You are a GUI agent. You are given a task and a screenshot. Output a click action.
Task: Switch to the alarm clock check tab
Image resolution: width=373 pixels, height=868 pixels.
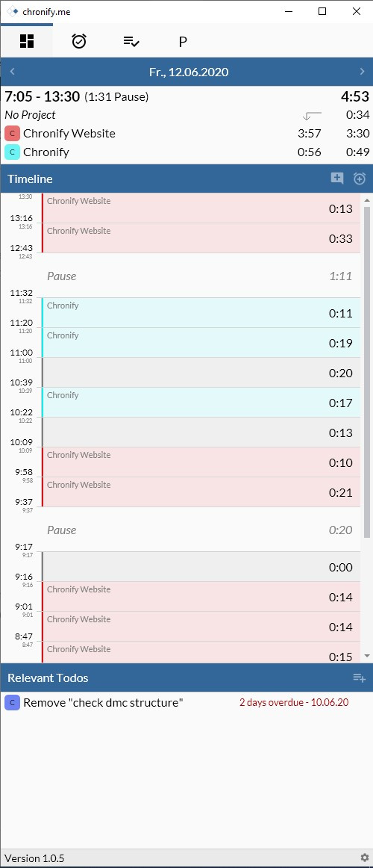tap(79, 41)
